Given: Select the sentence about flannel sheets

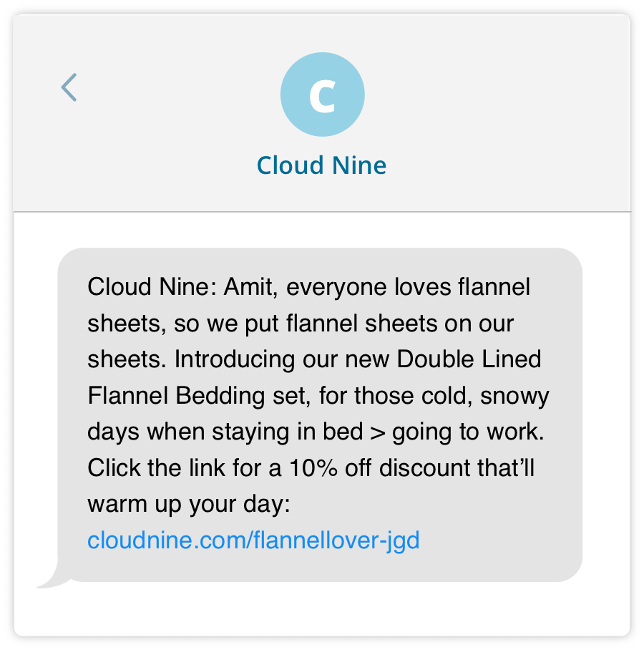Looking at the screenshot, I should click(x=308, y=305).
